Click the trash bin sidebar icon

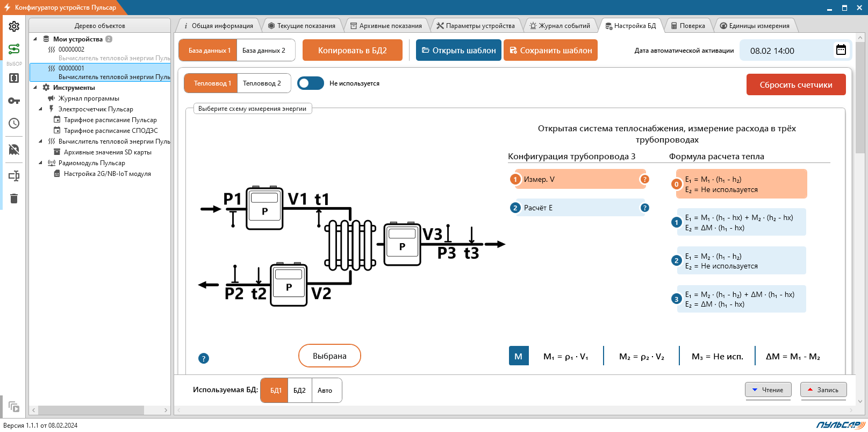tap(14, 199)
